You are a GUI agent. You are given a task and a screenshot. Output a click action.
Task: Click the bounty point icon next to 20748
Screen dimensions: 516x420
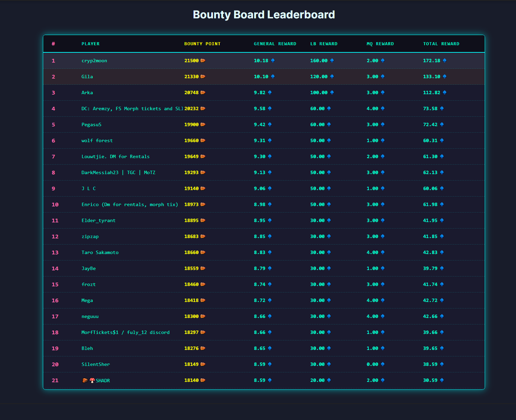[x=203, y=92]
